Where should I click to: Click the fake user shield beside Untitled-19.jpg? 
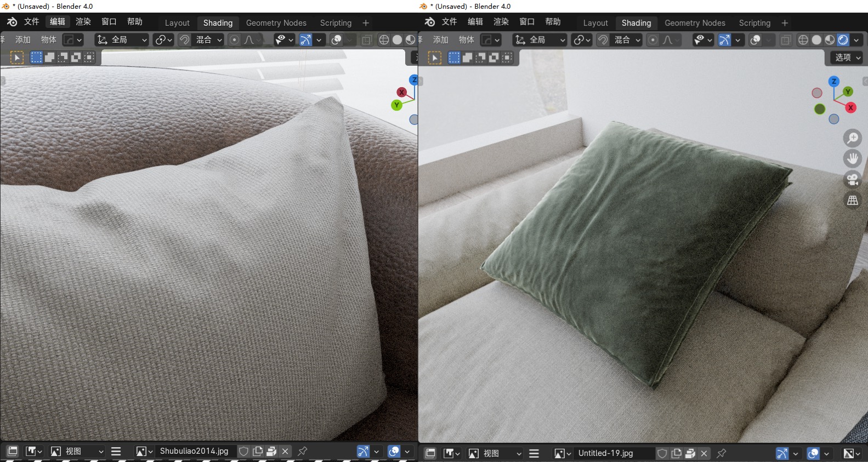[x=662, y=453]
